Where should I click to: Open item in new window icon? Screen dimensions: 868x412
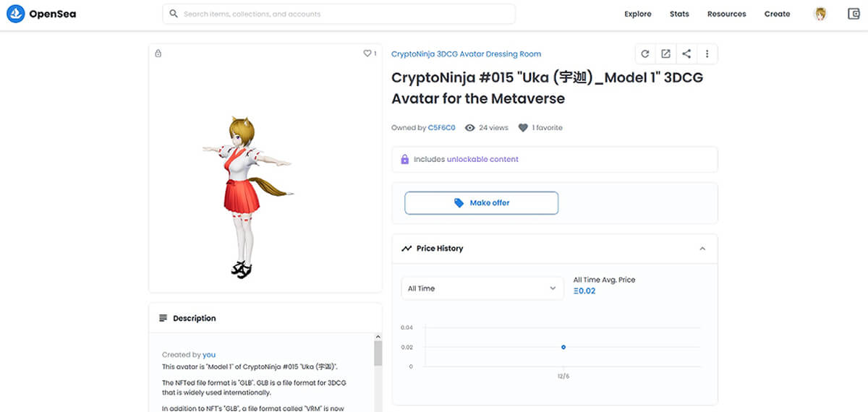click(x=665, y=53)
